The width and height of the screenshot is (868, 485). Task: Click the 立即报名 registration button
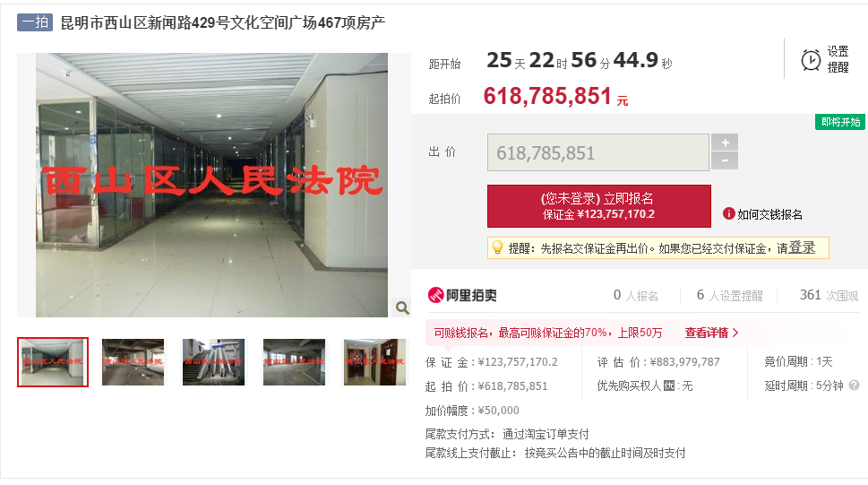[599, 206]
